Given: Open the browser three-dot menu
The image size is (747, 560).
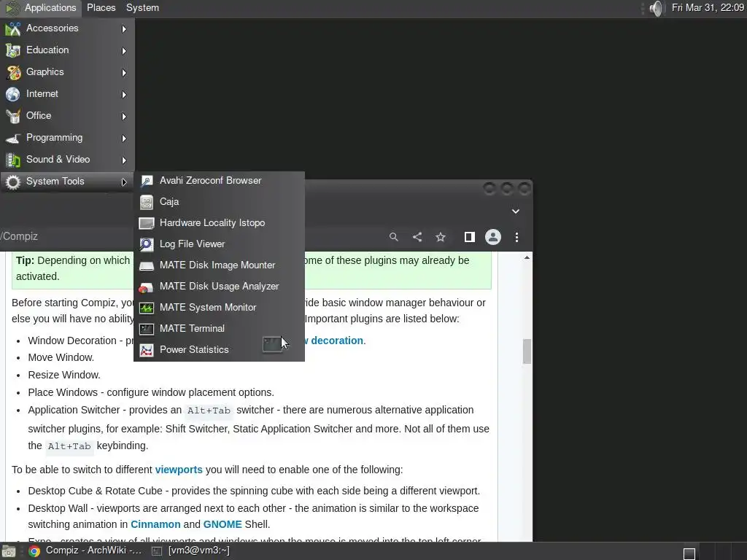Looking at the screenshot, I should pyautogui.click(x=517, y=237).
